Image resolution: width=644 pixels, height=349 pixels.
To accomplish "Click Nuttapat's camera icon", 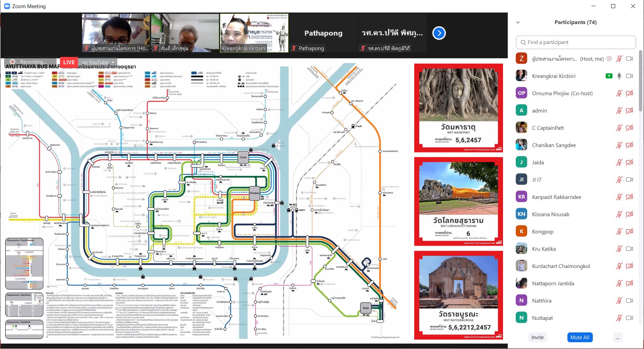I will click(629, 318).
